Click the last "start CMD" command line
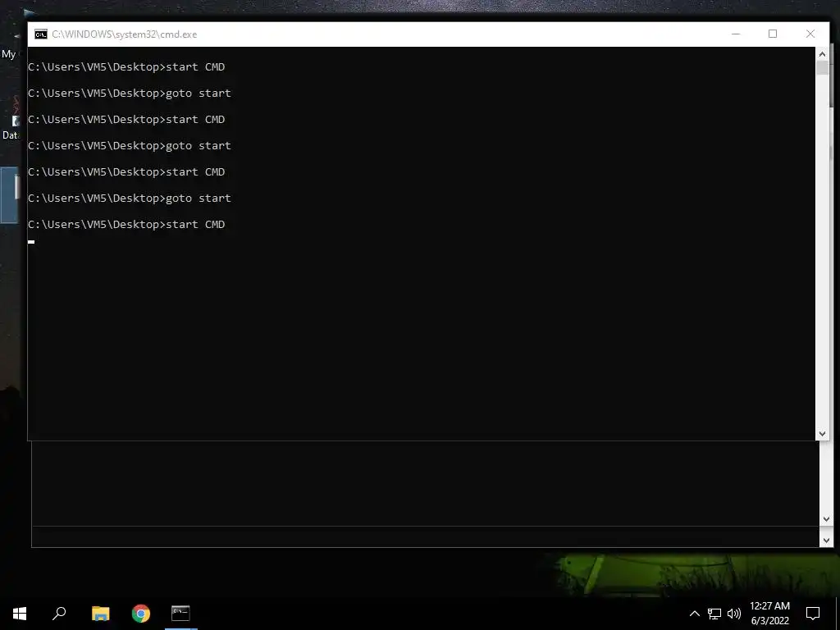The height and width of the screenshot is (630, 840). click(x=126, y=225)
